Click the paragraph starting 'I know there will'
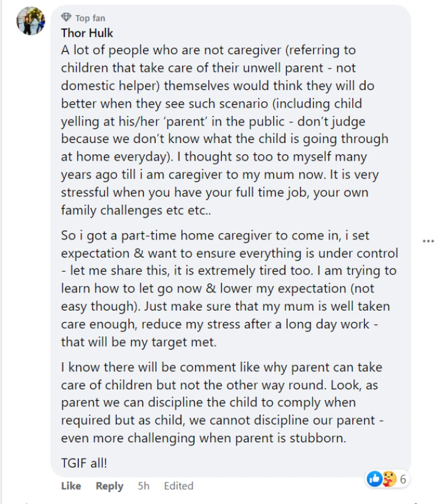The width and height of the screenshot is (443, 504). coord(221,402)
